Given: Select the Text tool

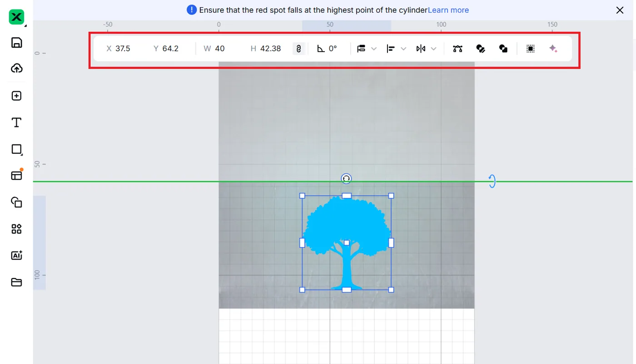Looking at the screenshot, I should 17,123.
